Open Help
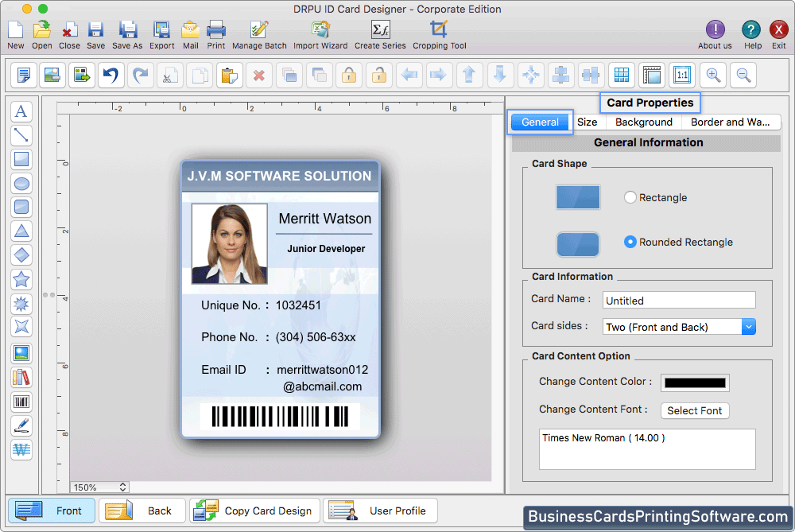This screenshot has height=532, width=795. click(x=752, y=35)
